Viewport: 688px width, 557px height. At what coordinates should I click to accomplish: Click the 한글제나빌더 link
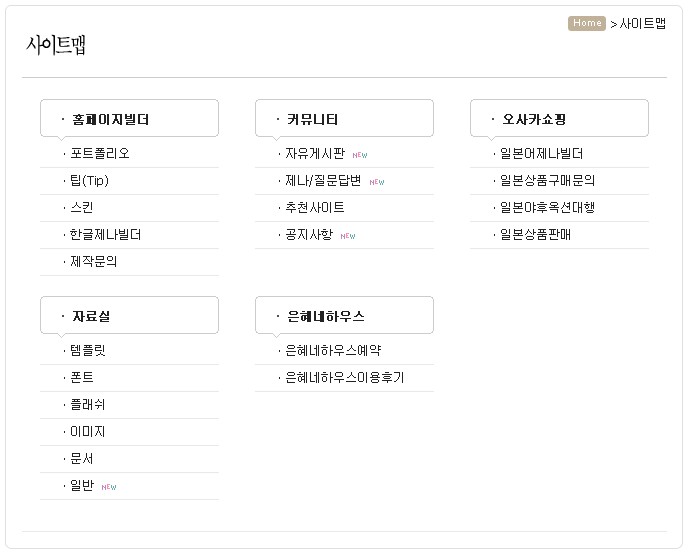click(x=106, y=235)
